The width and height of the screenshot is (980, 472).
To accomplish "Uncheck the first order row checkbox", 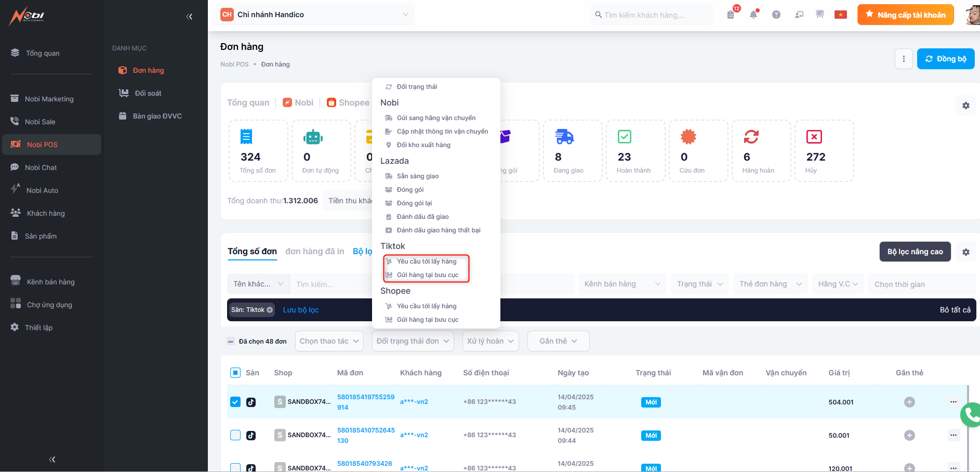I will 235,402.
